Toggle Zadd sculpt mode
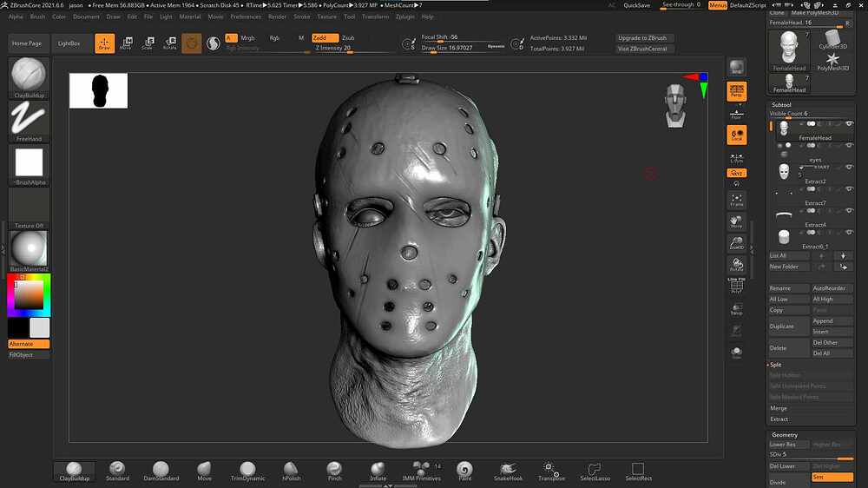 click(x=325, y=37)
